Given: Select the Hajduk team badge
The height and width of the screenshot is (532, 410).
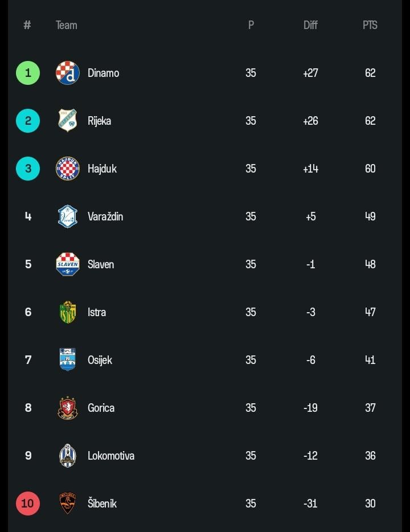Looking at the screenshot, I should pyautogui.click(x=67, y=169).
